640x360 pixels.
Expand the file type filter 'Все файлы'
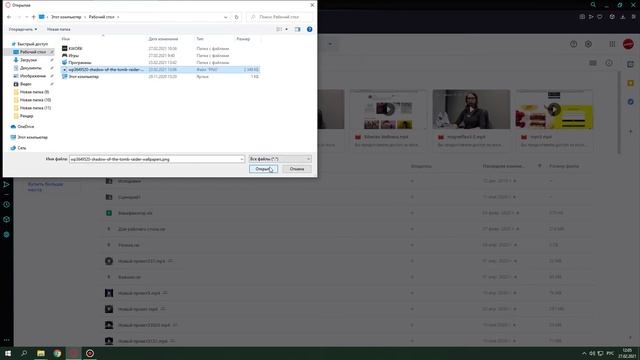click(x=280, y=159)
